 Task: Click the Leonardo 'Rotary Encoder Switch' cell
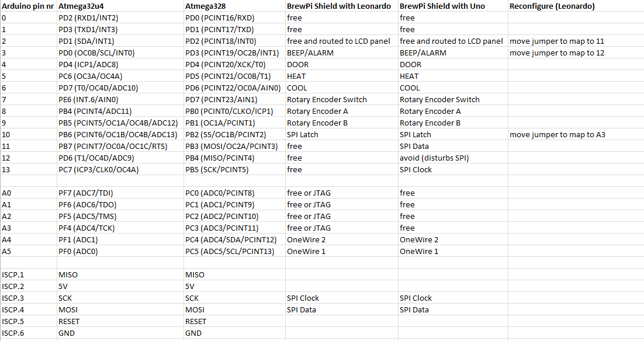tap(342, 100)
